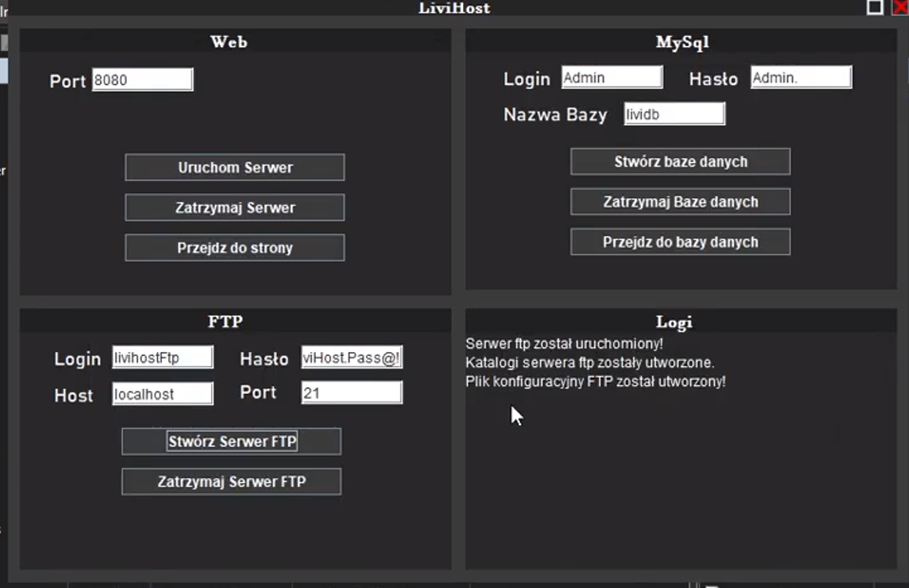Image resolution: width=909 pixels, height=588 pixels.
Task: Create FTP server with Stwórz Serwer FTP
Action: [231, 441]
